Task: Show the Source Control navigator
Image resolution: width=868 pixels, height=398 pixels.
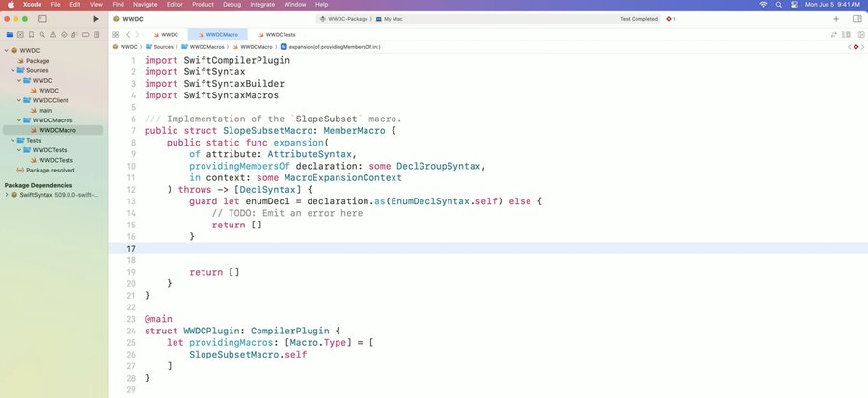Action: [20, 35]
